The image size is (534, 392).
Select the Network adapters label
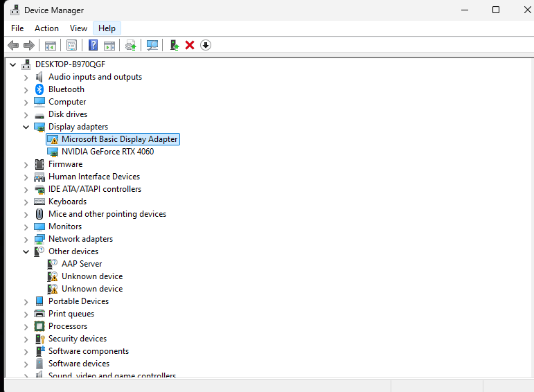point(80,239)
